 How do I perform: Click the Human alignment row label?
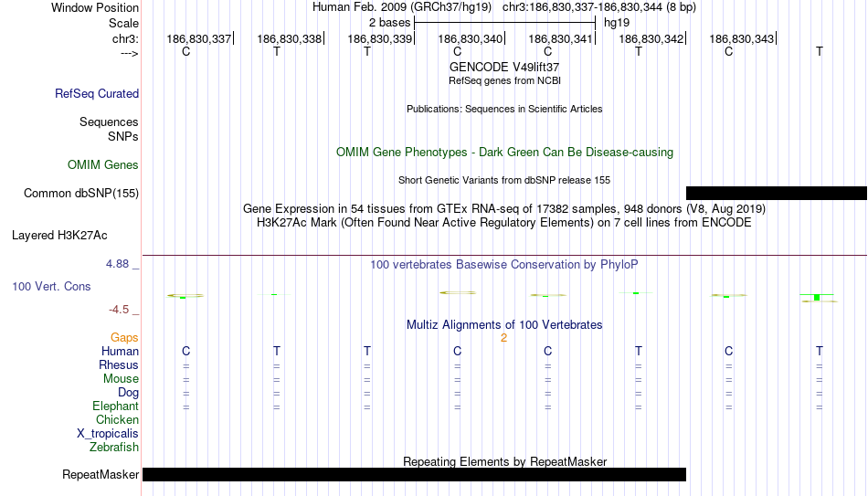[120, 352]
